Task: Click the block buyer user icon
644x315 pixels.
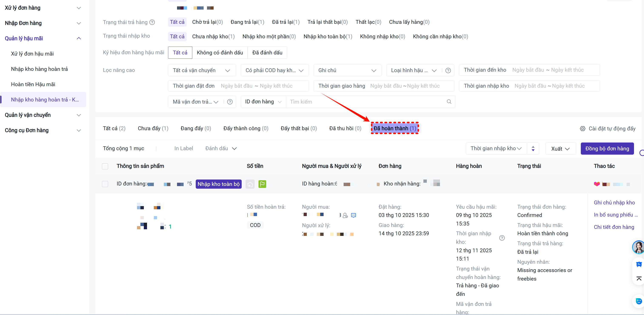Action: pyautogui.click(x=345, y=215)
